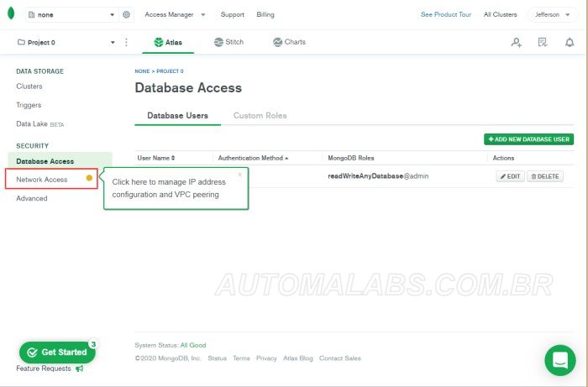Open the Atlas Blog footer link
The width and height of the screenshot is (588, 387).
(297, 358)
